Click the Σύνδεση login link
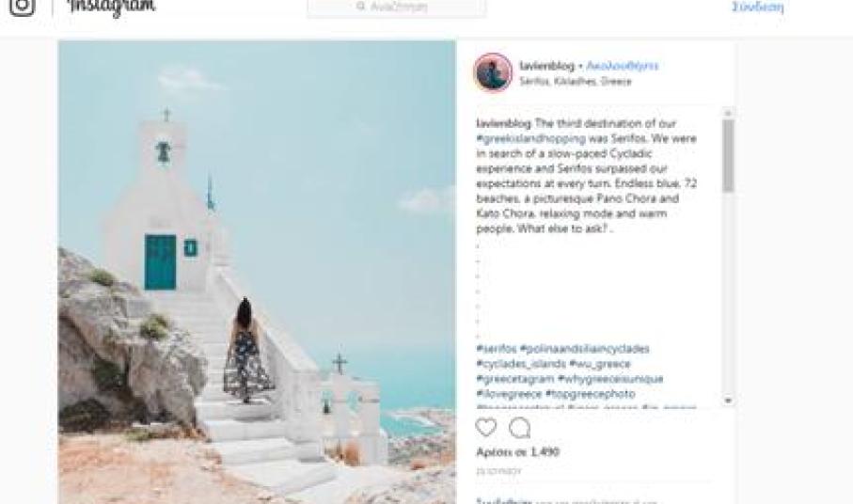853x504 pixels. tap(757, 8)
